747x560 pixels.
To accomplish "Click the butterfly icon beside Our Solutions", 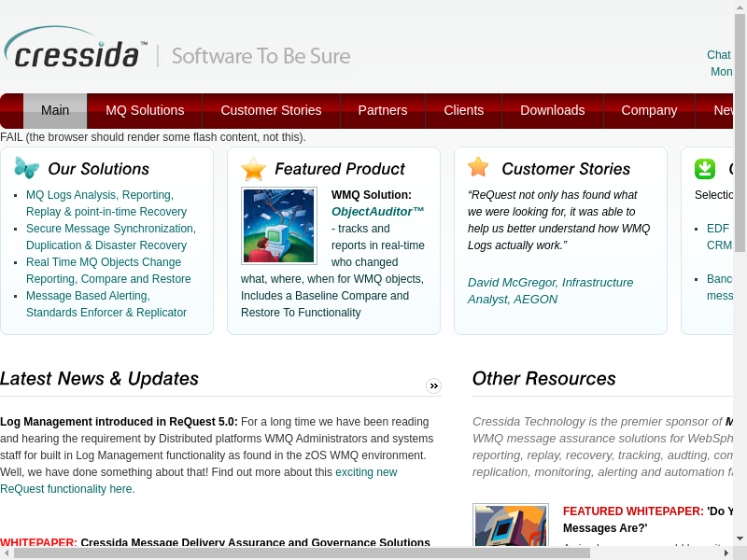I will 27,168.
